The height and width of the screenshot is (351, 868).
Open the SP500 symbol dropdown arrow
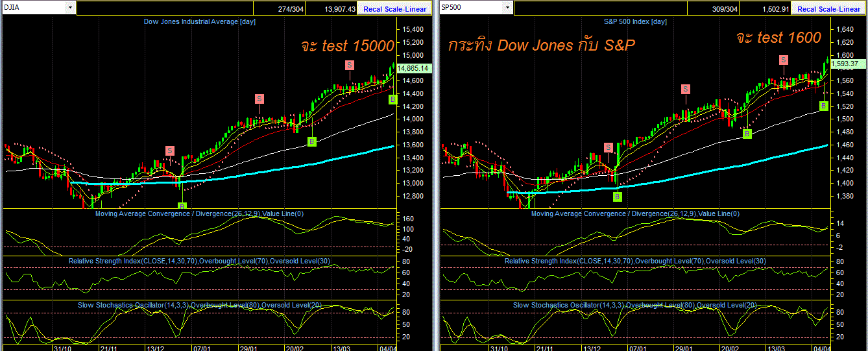(x=507, y=8)
